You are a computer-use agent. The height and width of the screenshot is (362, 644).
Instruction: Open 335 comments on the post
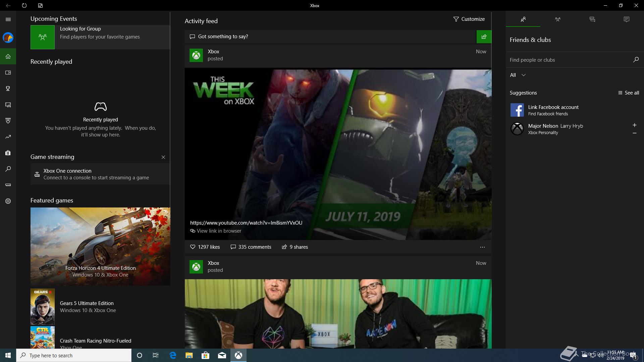251,247
